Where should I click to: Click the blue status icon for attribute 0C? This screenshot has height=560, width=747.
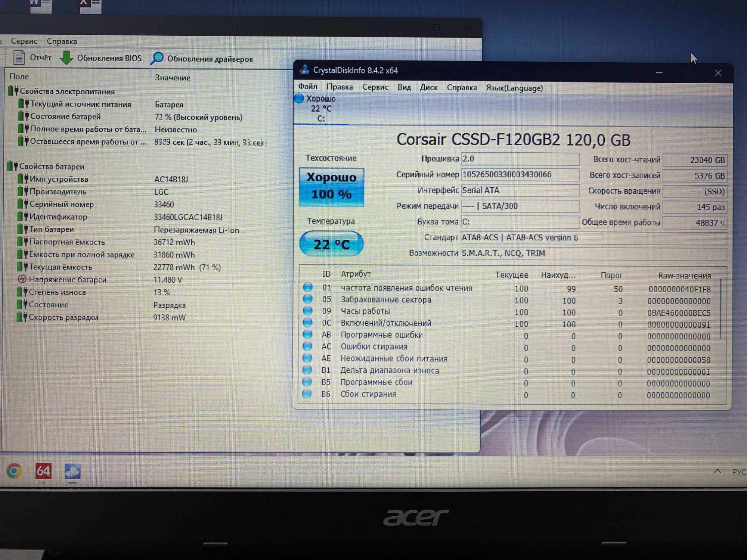(x=308, y=322)
